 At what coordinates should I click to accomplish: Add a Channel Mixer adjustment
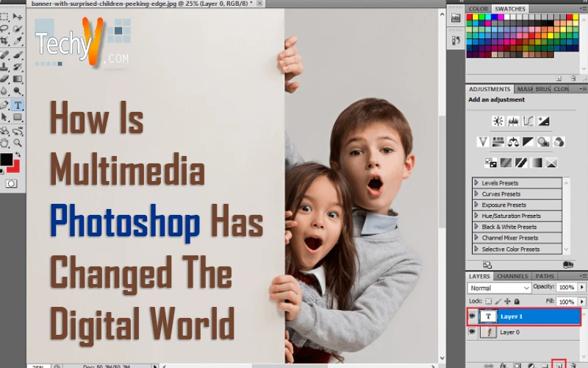(x=559, y=142)
